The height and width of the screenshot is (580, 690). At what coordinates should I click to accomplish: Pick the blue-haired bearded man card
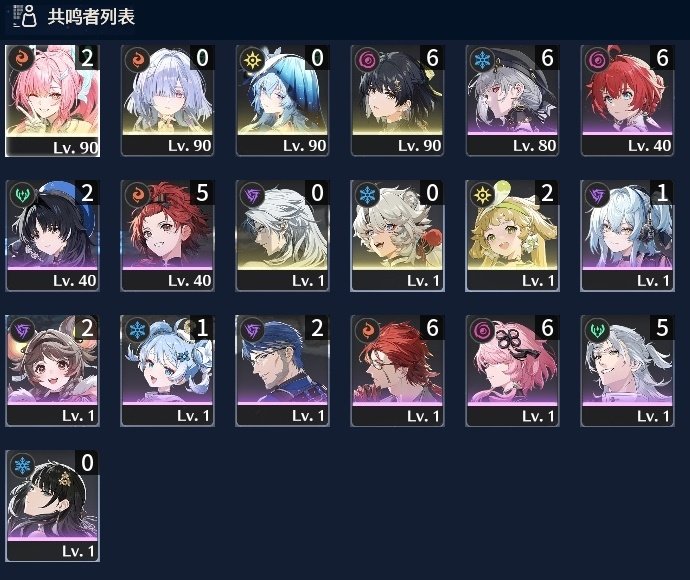283,371
